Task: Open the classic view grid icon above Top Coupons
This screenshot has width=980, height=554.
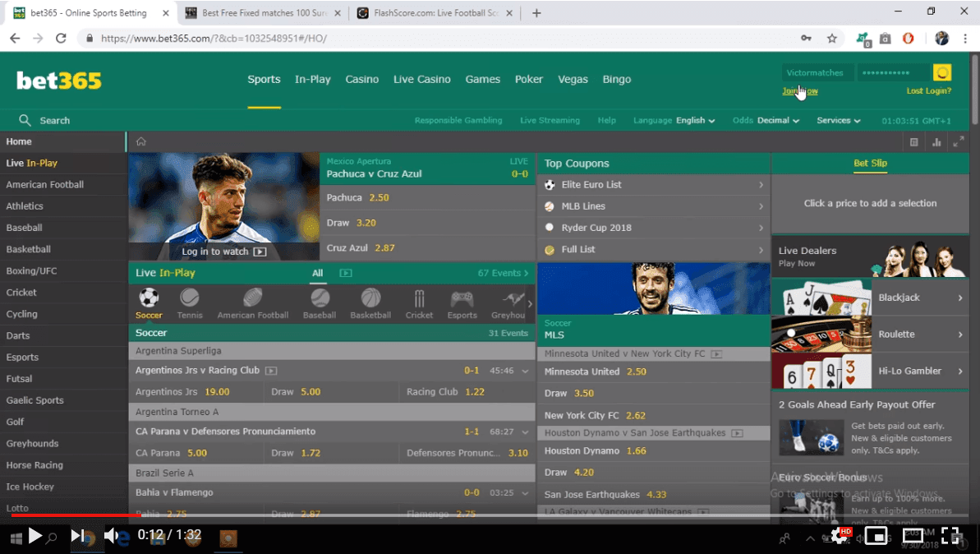Action: (x=913, y=141)
